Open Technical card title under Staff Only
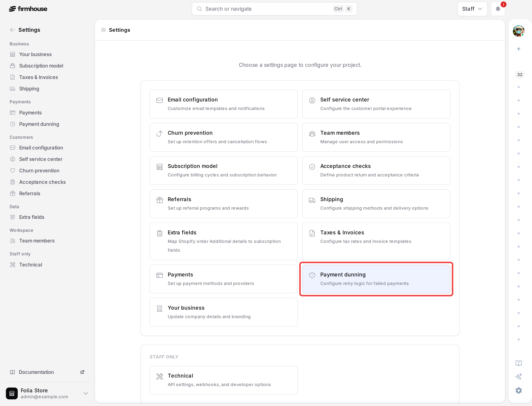Viewport: 532px width, 406px height. (180, 376)
